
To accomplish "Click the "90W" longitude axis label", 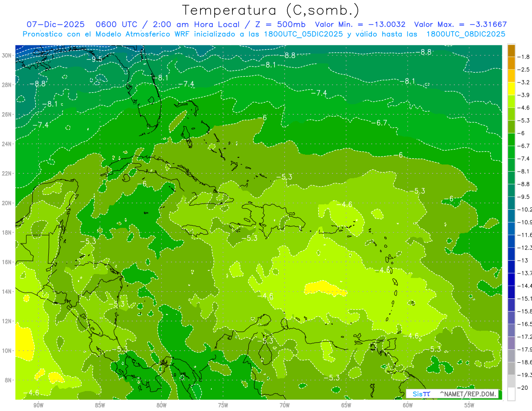I will tap(38, 405).
